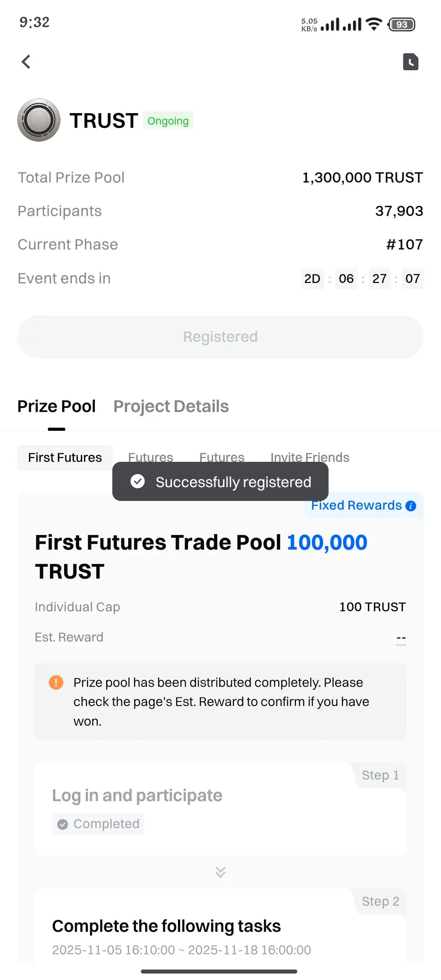Tap the Completed status badge

click(x=98, y=824)
